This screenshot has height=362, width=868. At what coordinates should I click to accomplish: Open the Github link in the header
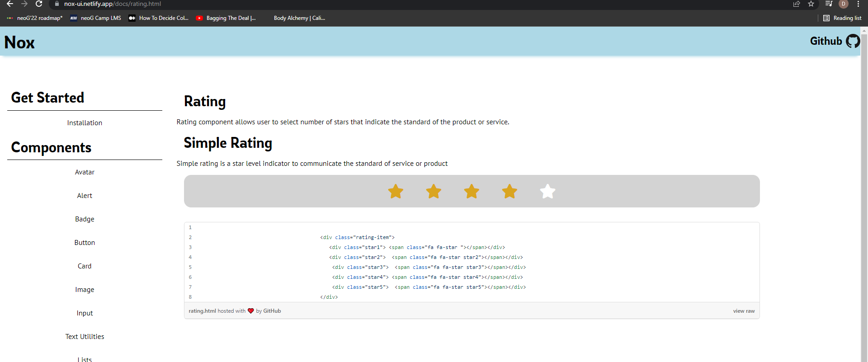pyautogui.click(x=826, y=41)
